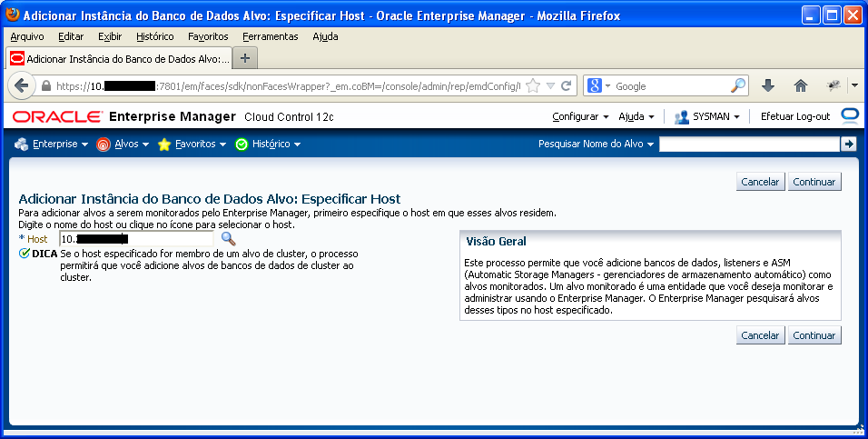
Task: Click the add-on icon in the toolbar
Action: click(x=833, y=85)
